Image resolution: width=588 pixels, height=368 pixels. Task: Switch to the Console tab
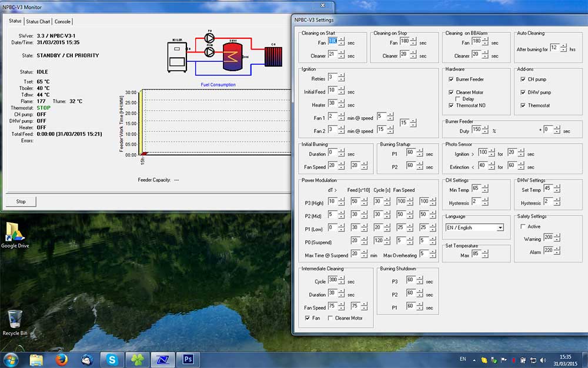[x=62, y=21]
